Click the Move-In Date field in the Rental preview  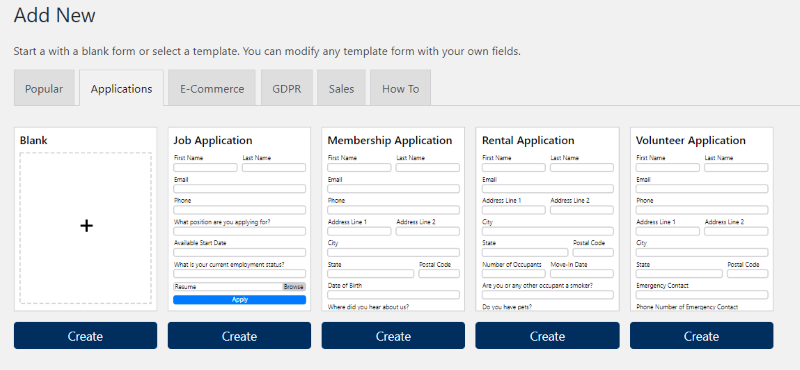pos(582,274)
